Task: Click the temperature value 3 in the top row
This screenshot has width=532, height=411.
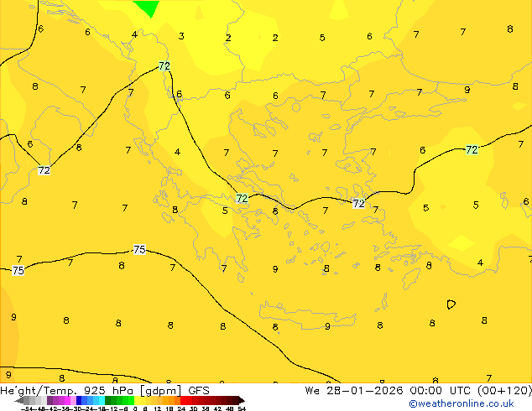Action: pyautogui.click(x=181, y=36)
